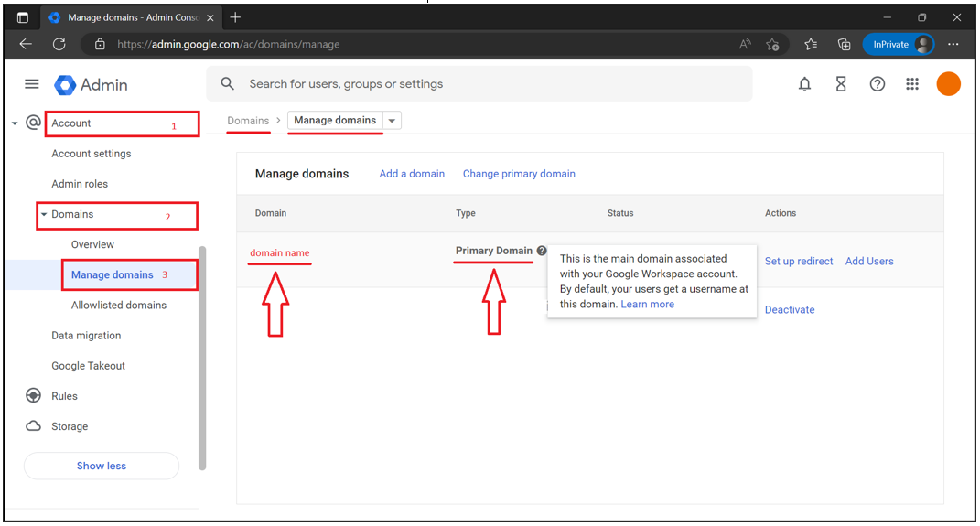Click the red domain name text
This screenshot has width=980, height=526.
point(279,253)
